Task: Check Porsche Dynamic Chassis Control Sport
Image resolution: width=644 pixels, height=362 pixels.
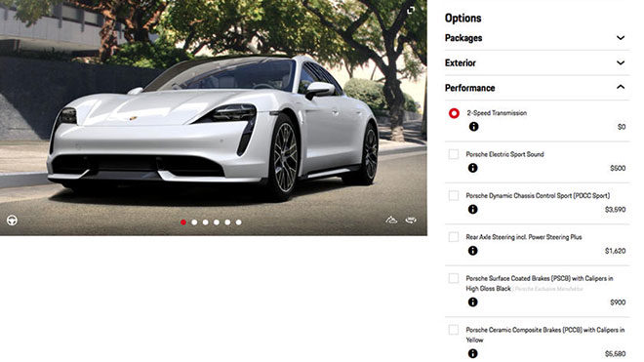Action: 454,195
